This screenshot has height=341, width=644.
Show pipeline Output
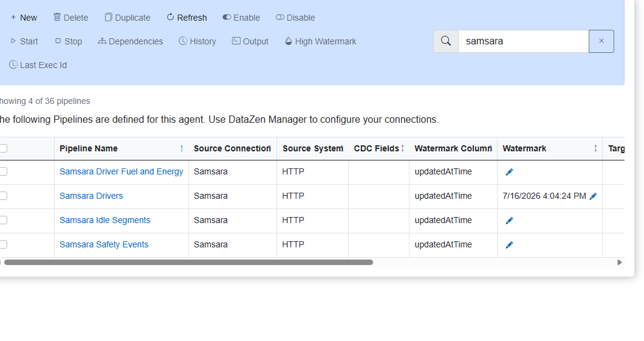tap(250, 41)
